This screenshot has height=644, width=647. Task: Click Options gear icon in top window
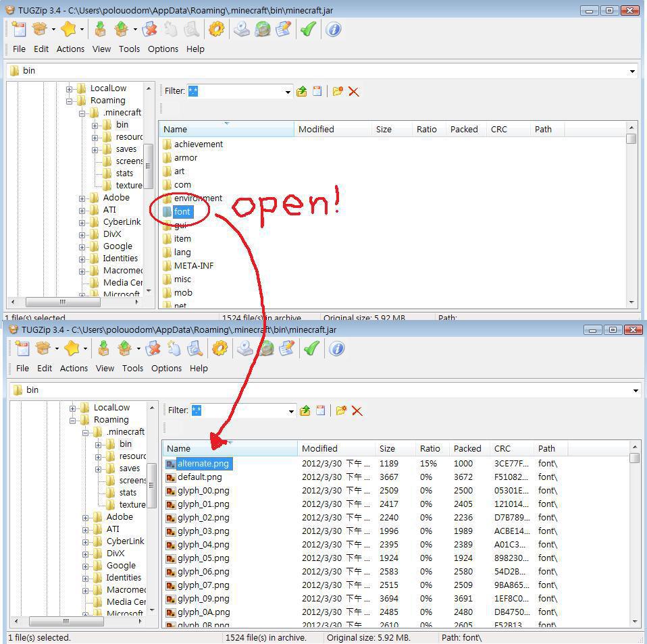pyautogui.click(x=217, y=29)
